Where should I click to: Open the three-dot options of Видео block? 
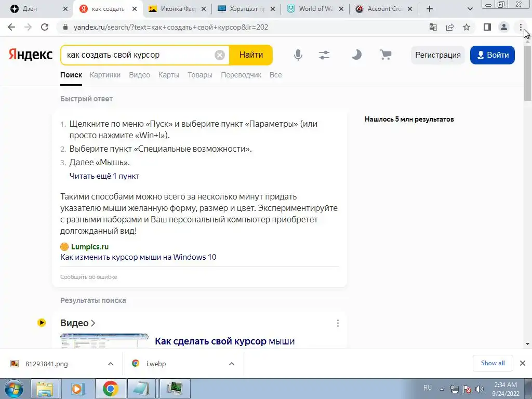coord(338,323)
